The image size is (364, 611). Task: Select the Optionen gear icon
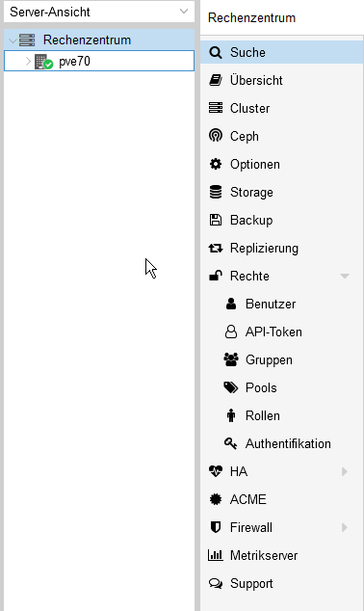(x=216, y=164)
